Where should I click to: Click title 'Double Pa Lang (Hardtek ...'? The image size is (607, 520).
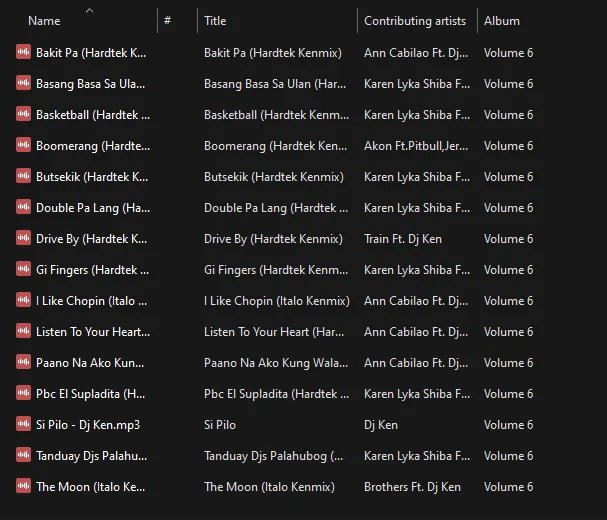pyautogui.click(x=276, y=208)
